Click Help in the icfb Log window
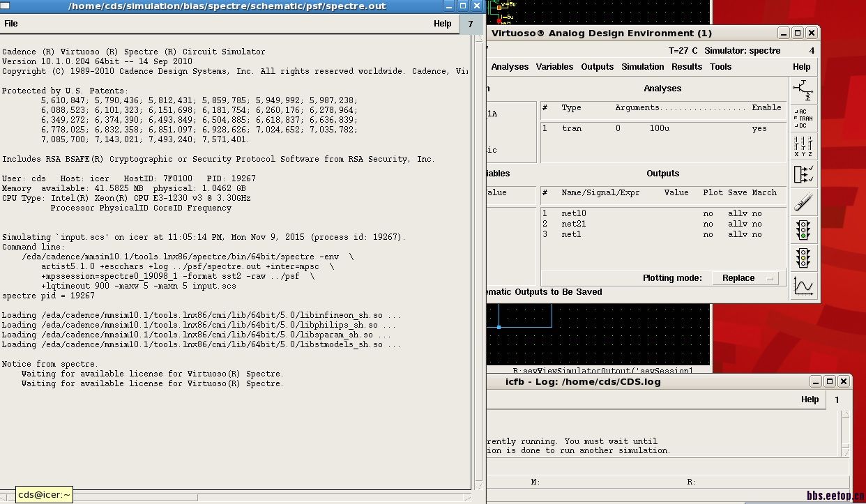The height and width of the screenshot is (504, 866). pos(810,399)
